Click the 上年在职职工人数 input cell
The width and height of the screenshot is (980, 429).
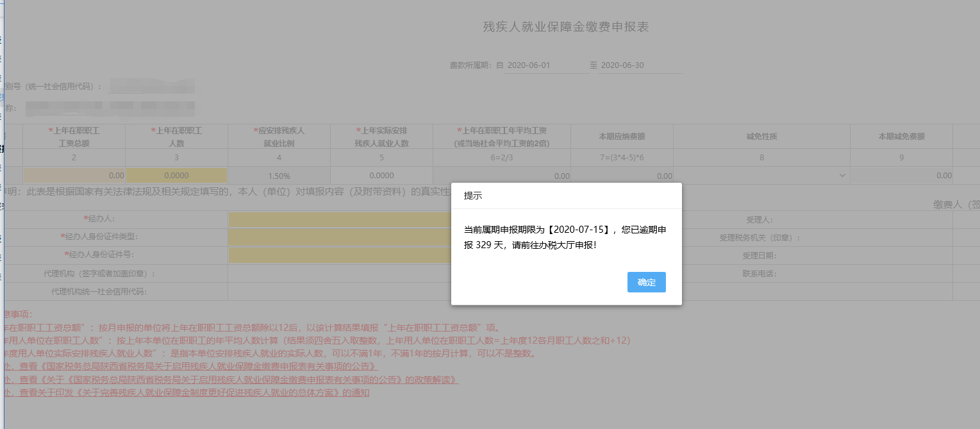[176, 176]
